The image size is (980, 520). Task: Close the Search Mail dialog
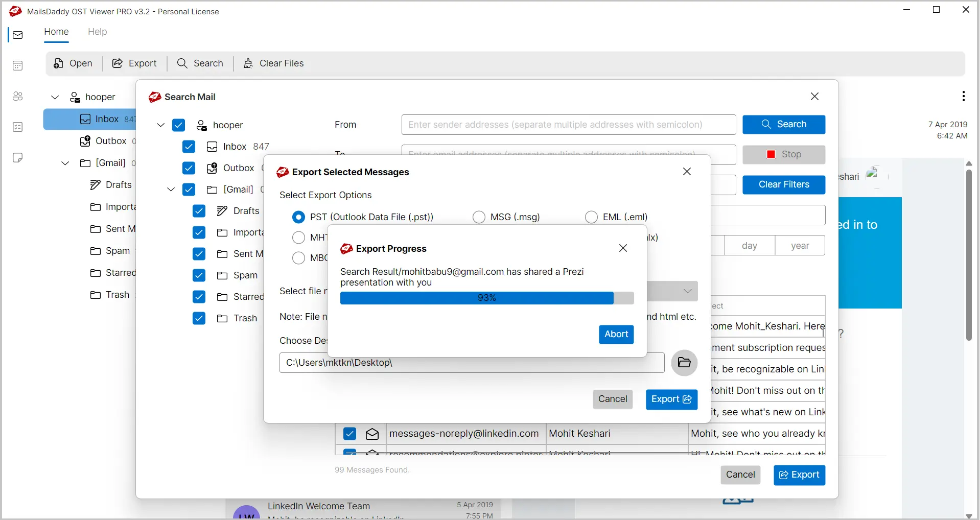(814, 97)
